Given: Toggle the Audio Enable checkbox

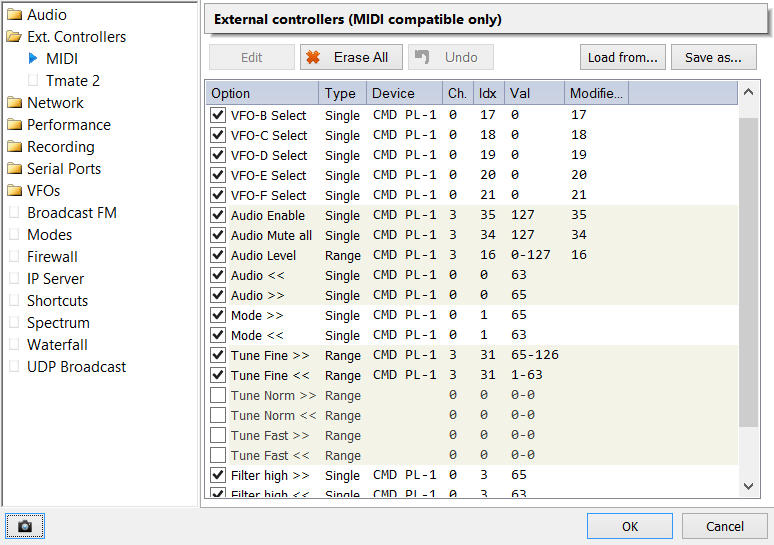Looking at the screenshot, I should [x=218, y=215].
